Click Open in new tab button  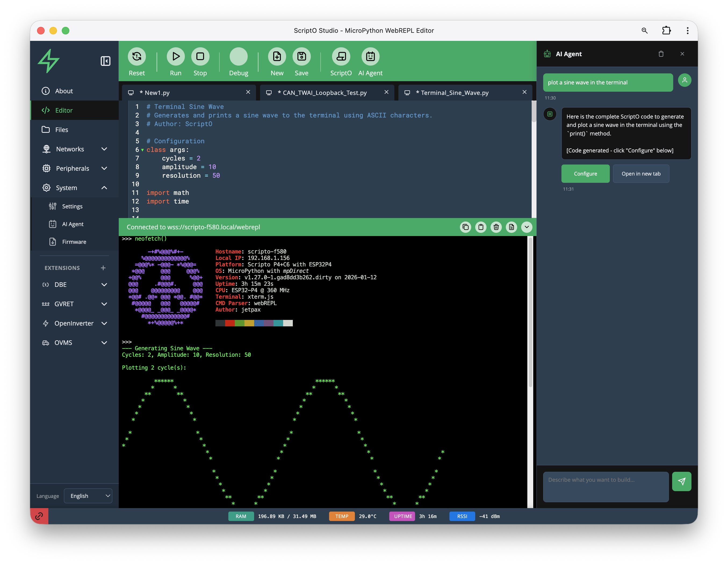tap(641, 174)
